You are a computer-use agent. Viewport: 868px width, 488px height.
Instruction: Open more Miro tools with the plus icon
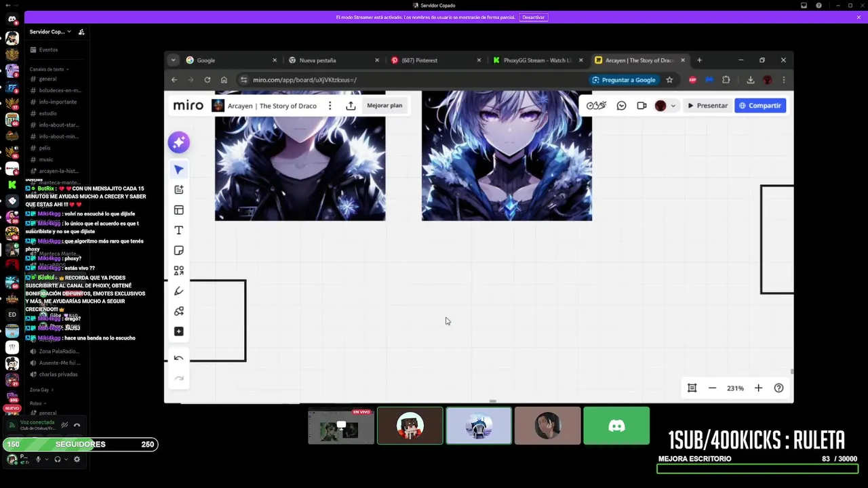(x=179, y=331)
